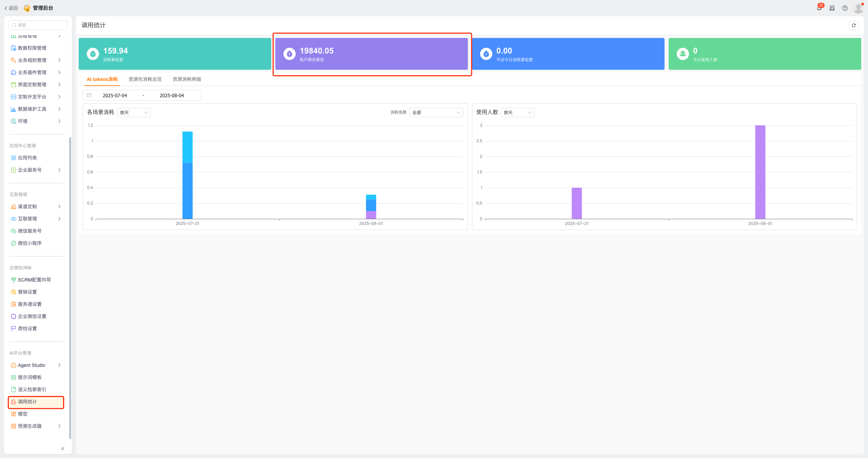Switch to the 资源消耗明细 tab

point(186,79)
